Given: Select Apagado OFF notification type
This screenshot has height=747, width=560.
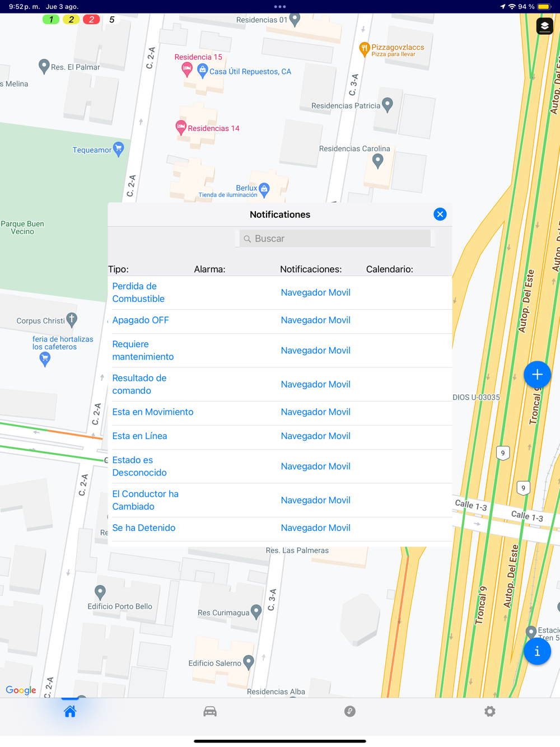Looking at the screenshot, I should click(141, 320).
